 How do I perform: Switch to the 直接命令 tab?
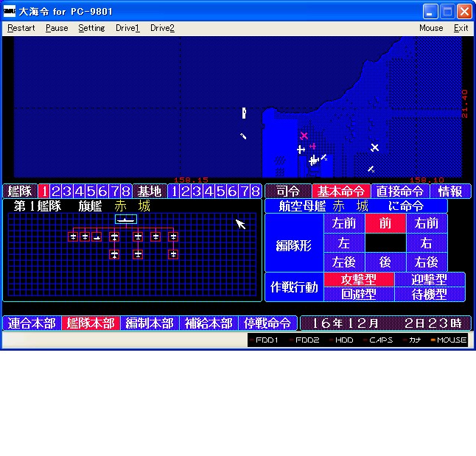399,192
